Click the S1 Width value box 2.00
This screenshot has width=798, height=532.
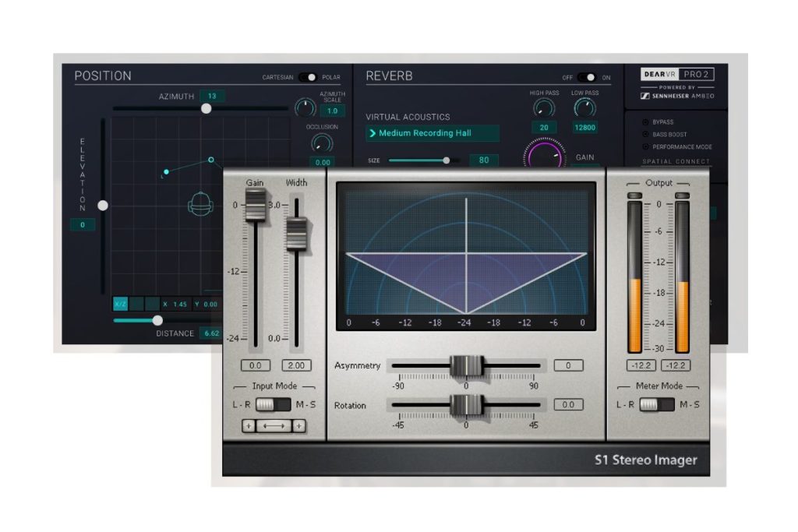click(296, 365)
